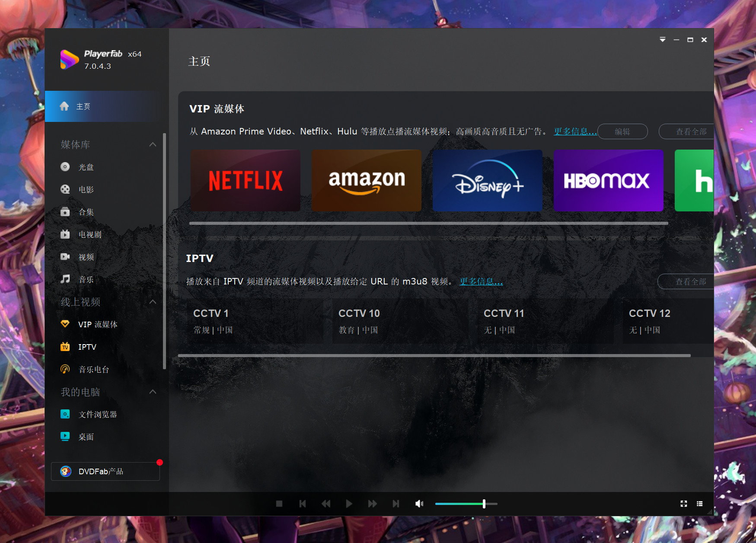Image resolution: width=756 pixels, height=543 pixels.
Task: Open the CCTV 10 channel card
Action: point(400,321)
